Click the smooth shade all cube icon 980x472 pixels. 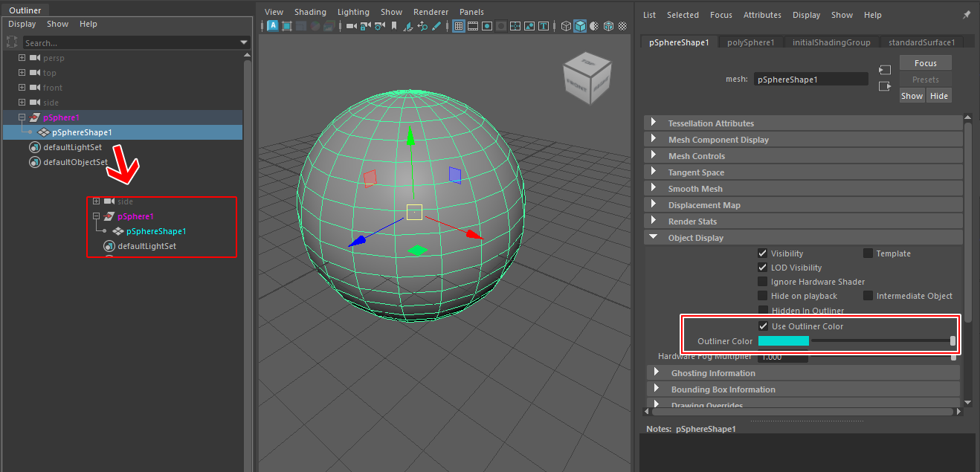(x=580, y=26)
